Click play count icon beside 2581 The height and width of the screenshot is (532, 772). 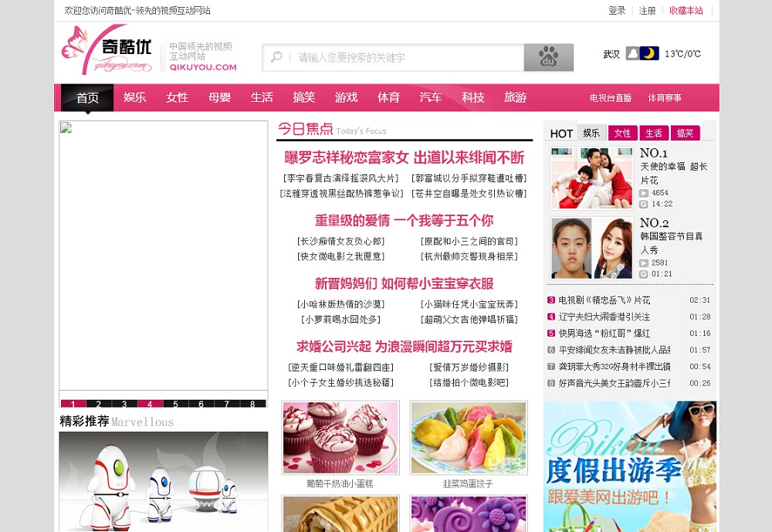(644, 263)
